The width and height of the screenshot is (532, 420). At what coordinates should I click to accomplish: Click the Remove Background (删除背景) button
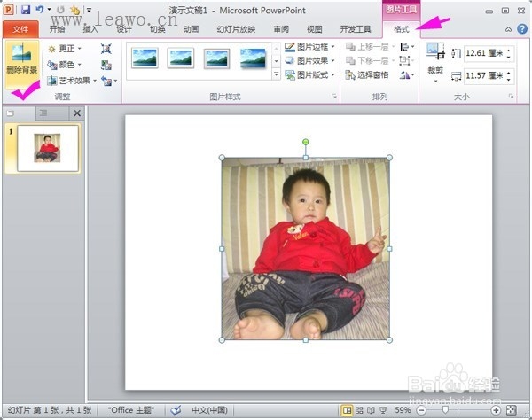point(21,64)
